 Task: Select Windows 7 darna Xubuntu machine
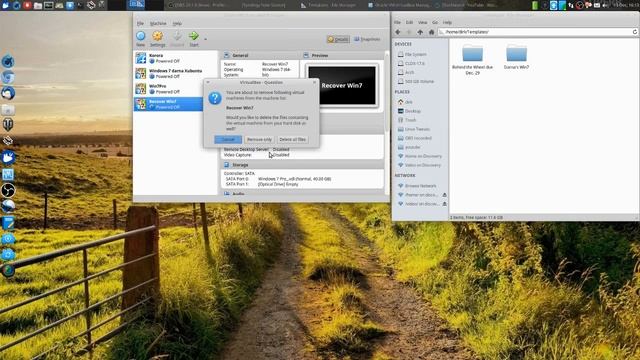click(x=176, y=73)
